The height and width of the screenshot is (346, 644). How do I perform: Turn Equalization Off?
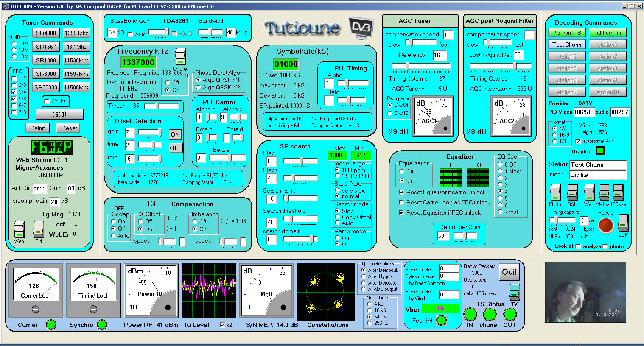(402, 171)
